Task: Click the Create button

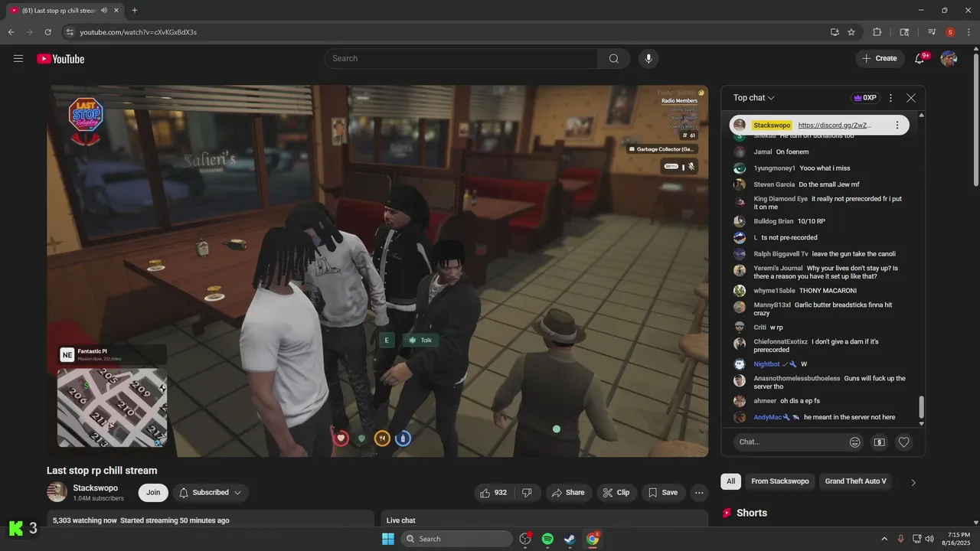Action: point(880,58)
